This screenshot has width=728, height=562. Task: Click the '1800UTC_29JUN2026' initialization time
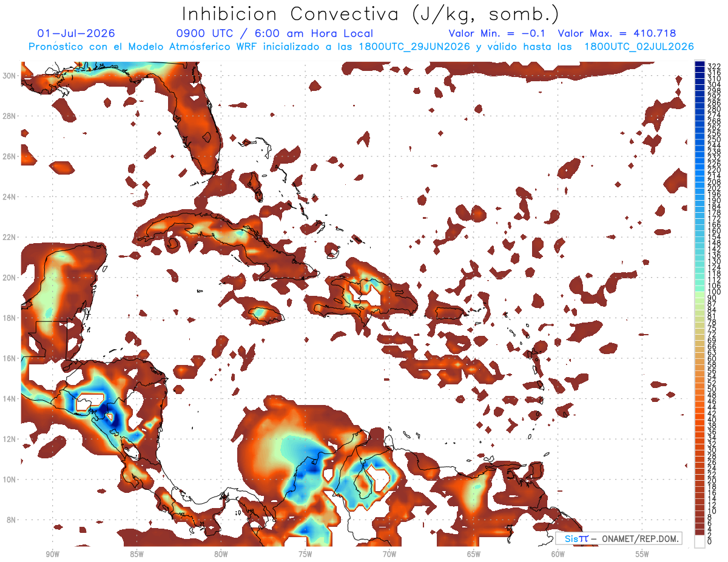pos(414,47)
